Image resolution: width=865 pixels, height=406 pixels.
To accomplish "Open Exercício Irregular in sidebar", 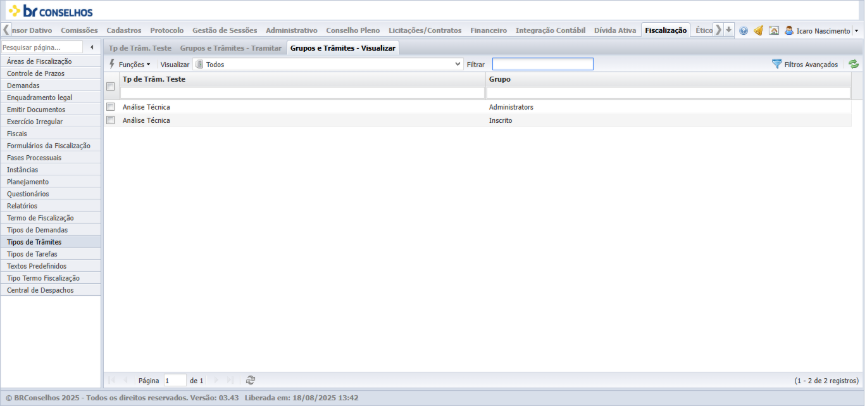I will [51, 121].
